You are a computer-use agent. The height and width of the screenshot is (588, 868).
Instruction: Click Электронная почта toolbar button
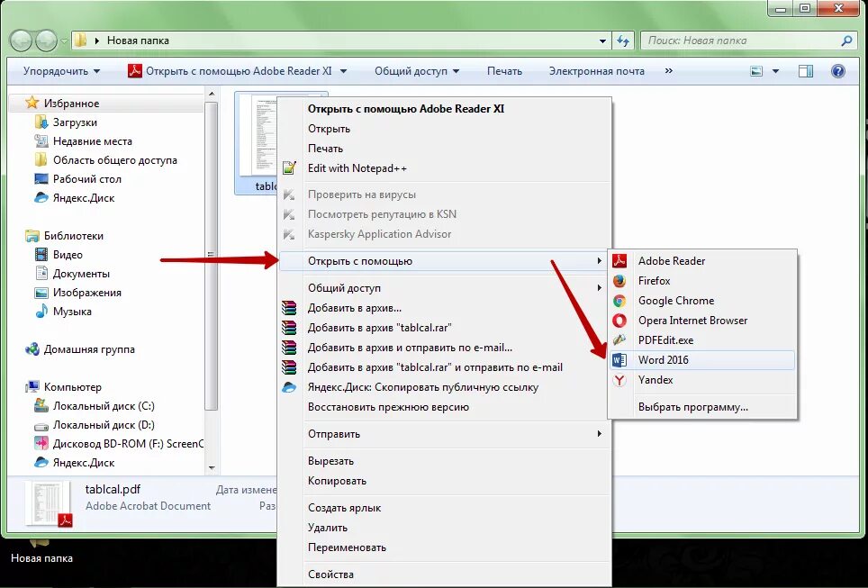(x=596, y=71)
